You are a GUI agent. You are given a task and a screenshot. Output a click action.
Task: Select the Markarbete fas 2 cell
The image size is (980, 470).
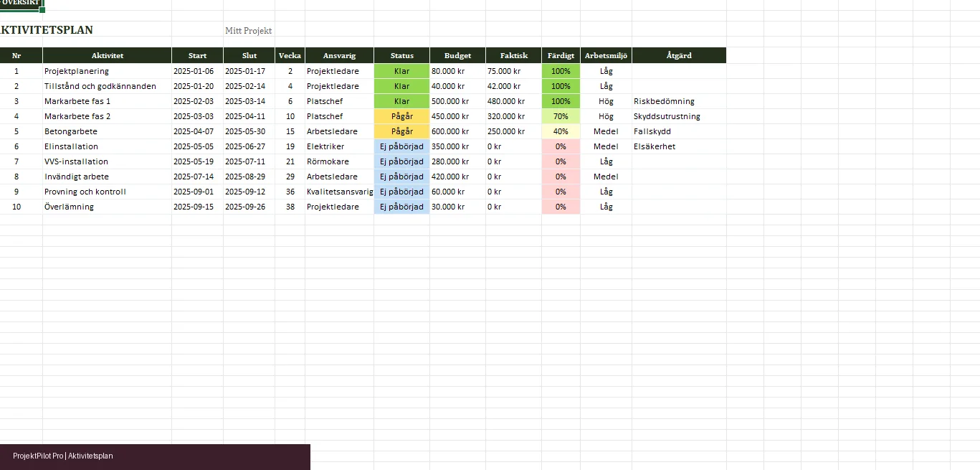tap(108, 116)
